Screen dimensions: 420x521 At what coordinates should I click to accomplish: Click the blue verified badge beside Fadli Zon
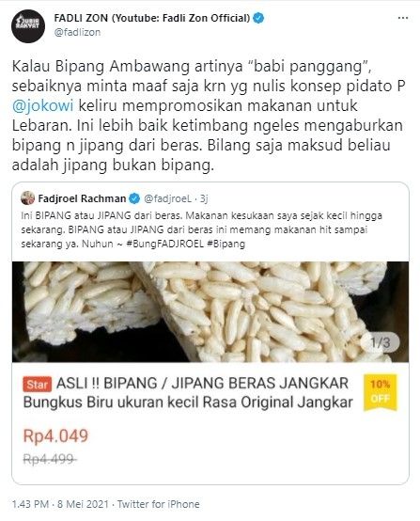pyautogui.click(x=258, y=18)
